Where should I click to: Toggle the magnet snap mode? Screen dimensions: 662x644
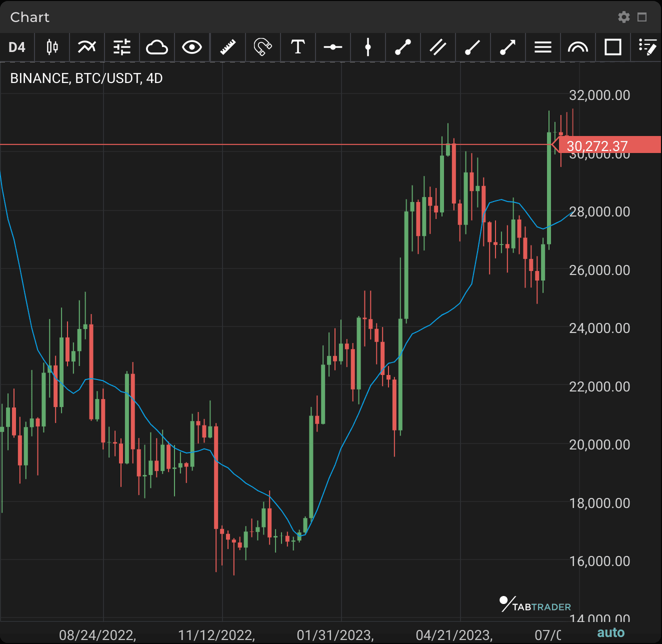[262, 47]
